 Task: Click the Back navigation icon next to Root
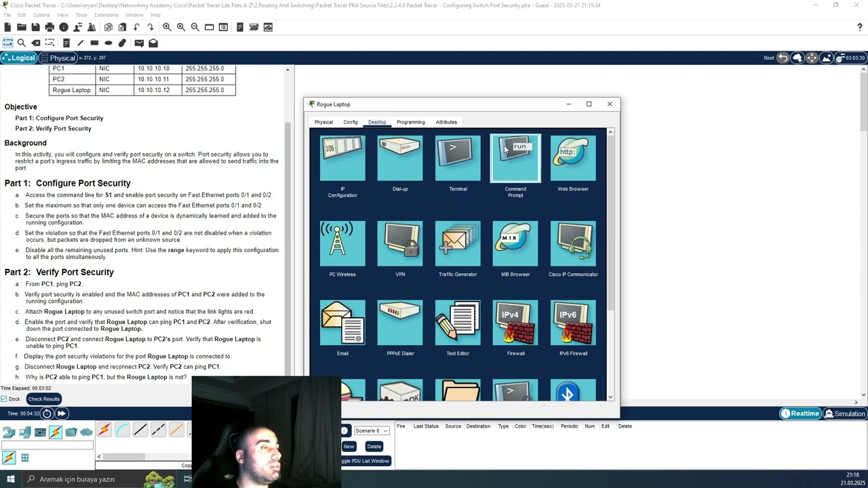point(783,58)
